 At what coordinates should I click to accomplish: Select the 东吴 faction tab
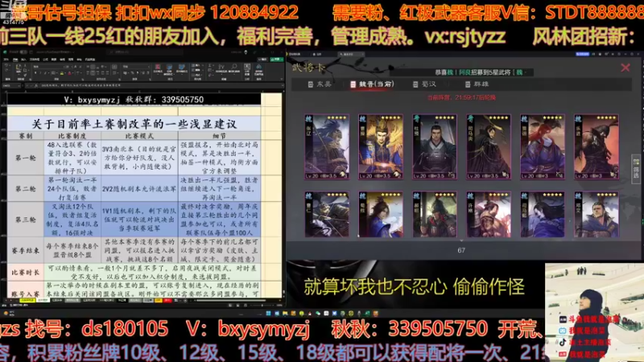(x=320, y=84)
